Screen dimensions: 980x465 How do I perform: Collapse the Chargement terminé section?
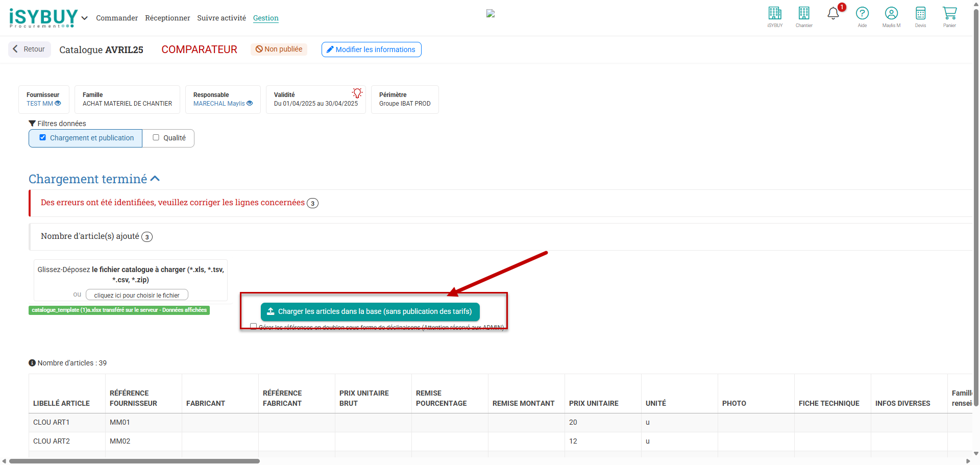point(155,179)
